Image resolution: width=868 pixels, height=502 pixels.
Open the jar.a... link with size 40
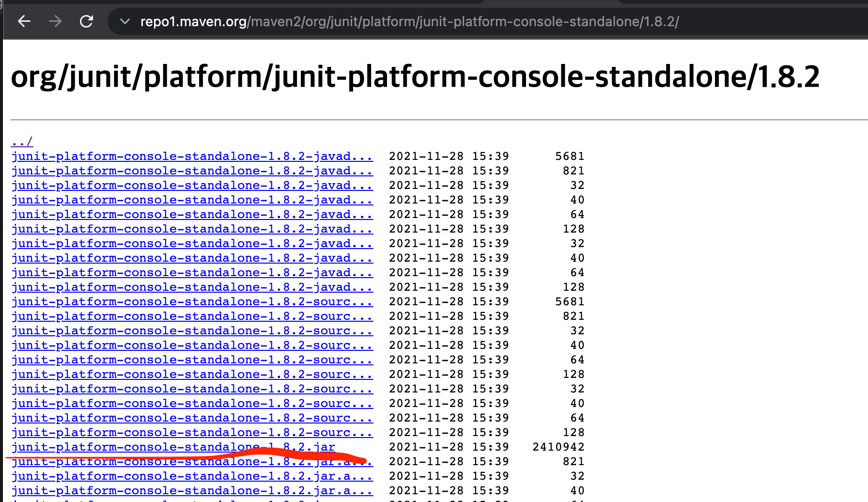point(192,490)
